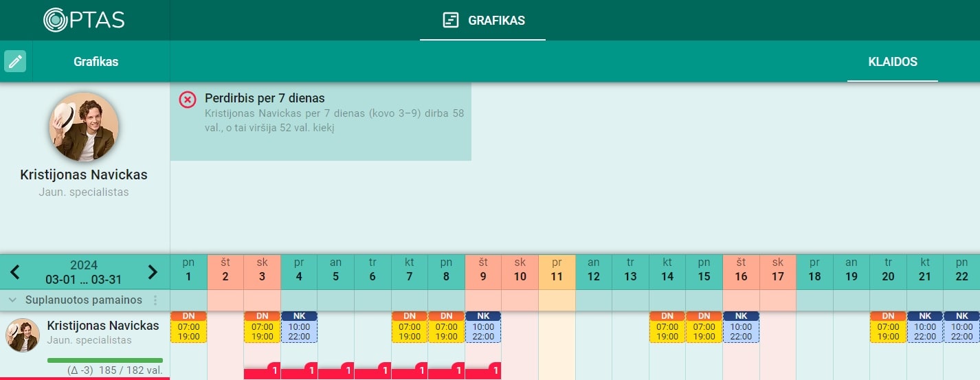This screenshot has width=980, height=380.
Task: Select day column header št 2
Action: pos(225,272)
